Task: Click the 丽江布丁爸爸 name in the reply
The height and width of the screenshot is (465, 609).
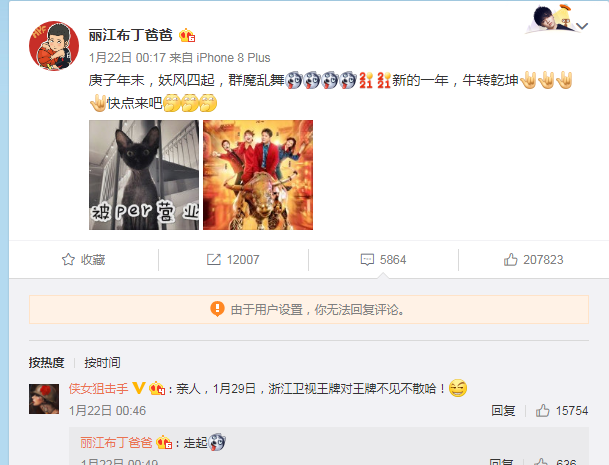Action: (116, 442)
